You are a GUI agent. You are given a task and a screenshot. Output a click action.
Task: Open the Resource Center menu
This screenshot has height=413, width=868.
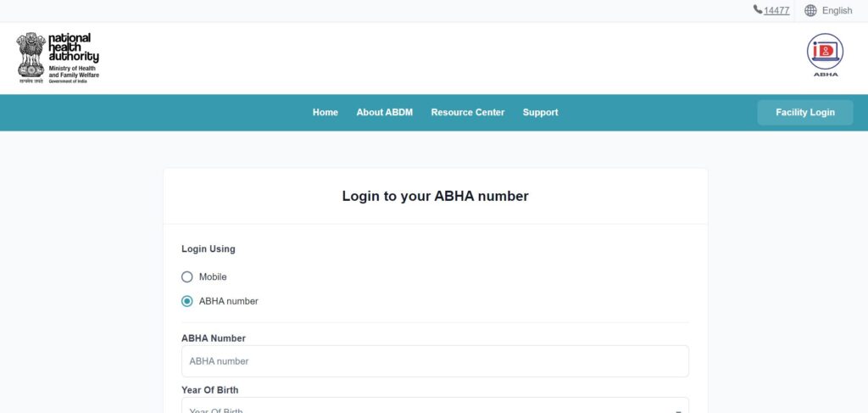click(468, 113)
